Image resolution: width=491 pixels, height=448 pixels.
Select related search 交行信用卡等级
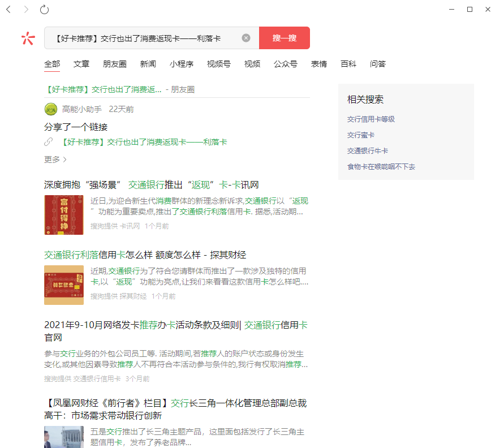point(371,119)
